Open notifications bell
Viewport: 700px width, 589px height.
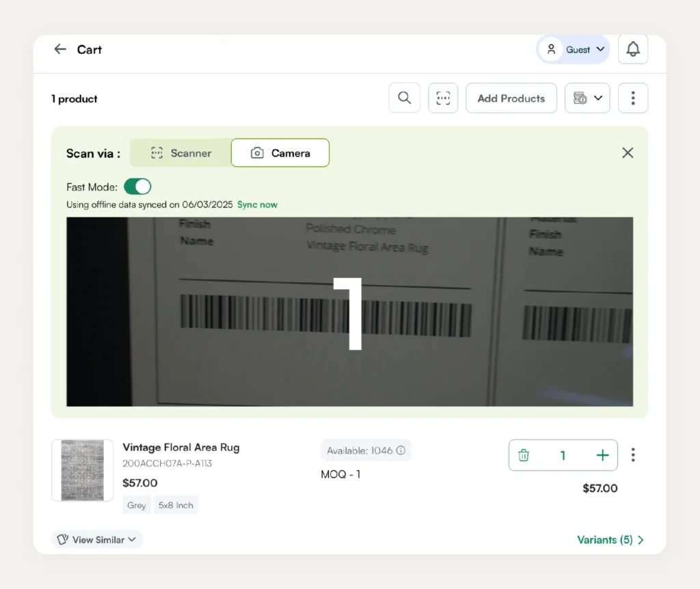(632, 49)
